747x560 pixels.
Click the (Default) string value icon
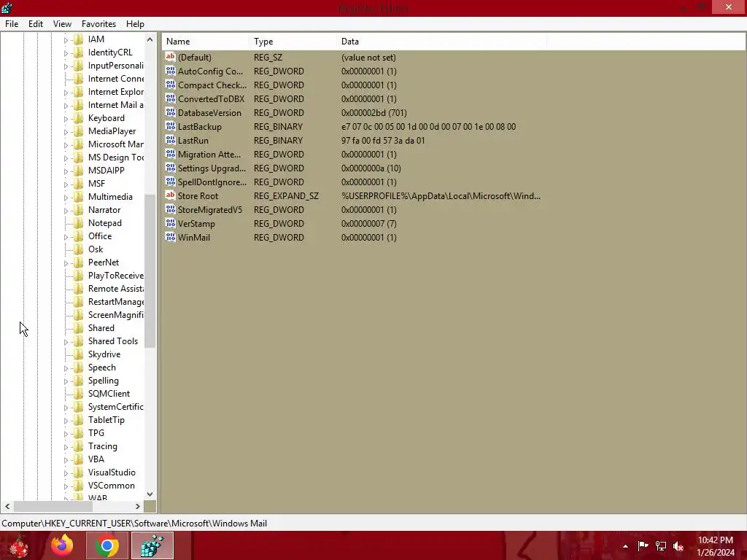pyautogui.click(x=170, y=57)
